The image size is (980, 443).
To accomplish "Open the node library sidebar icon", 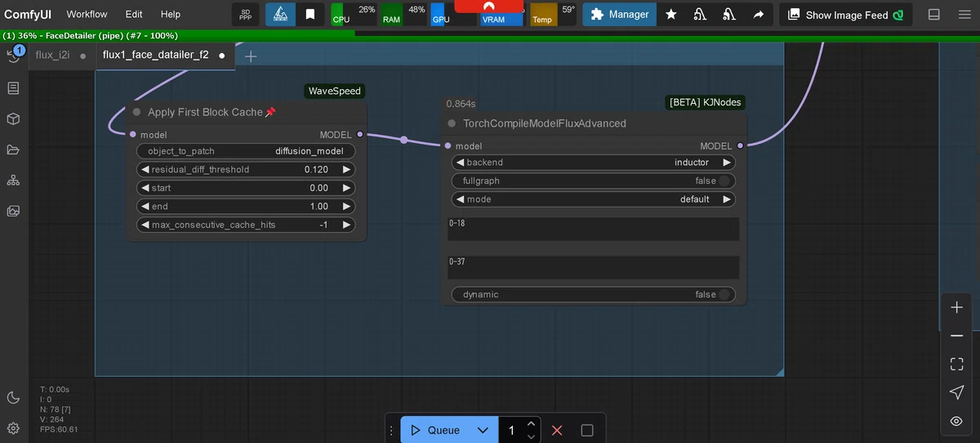I will coord(13,87).
